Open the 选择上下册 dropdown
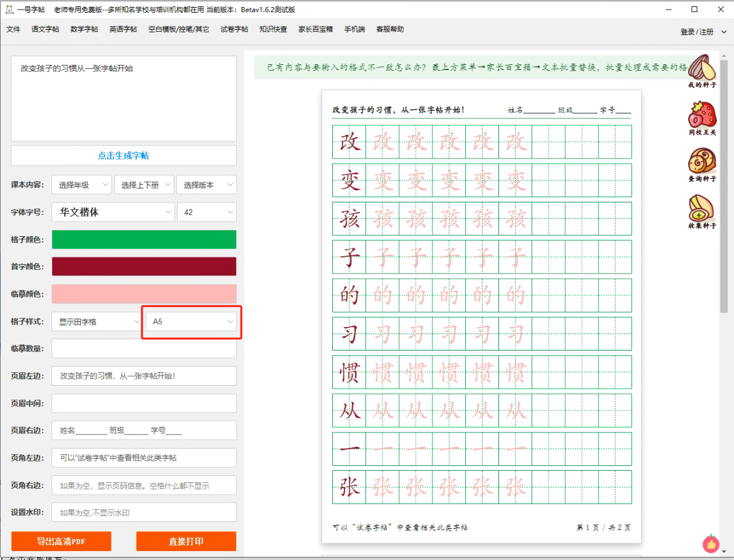734x560 pixels. pyautogui.click(x=144, y=185)
